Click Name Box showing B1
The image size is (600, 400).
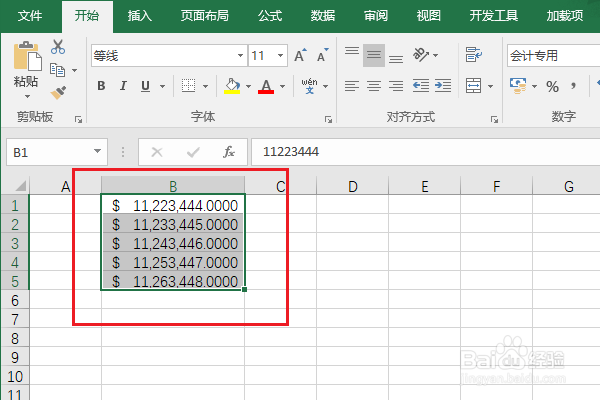pos(57,152)
